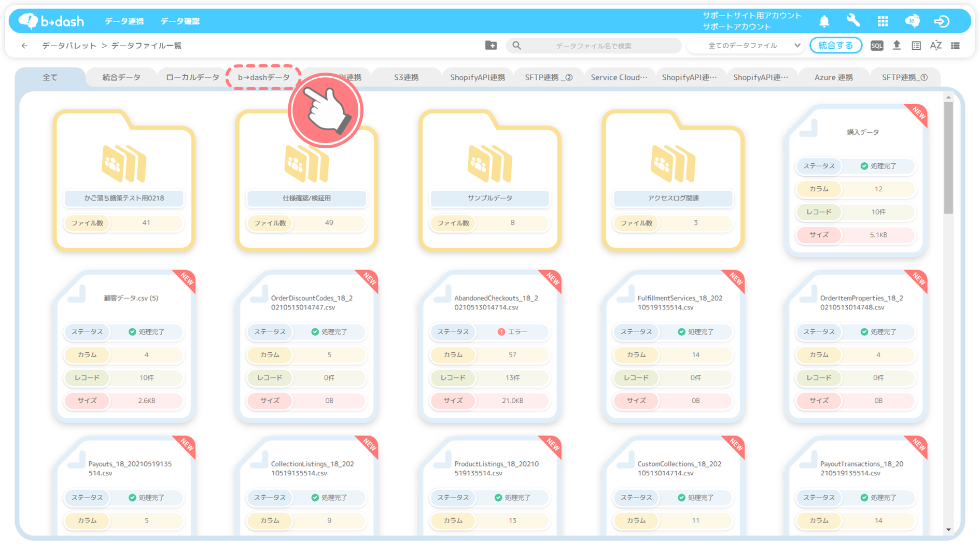This screenshot has width=980, height=551.
Task: Open OrderItemProperties_18_20210513014748.csv file
Action: pyautogui.click(x=856, y=346)
